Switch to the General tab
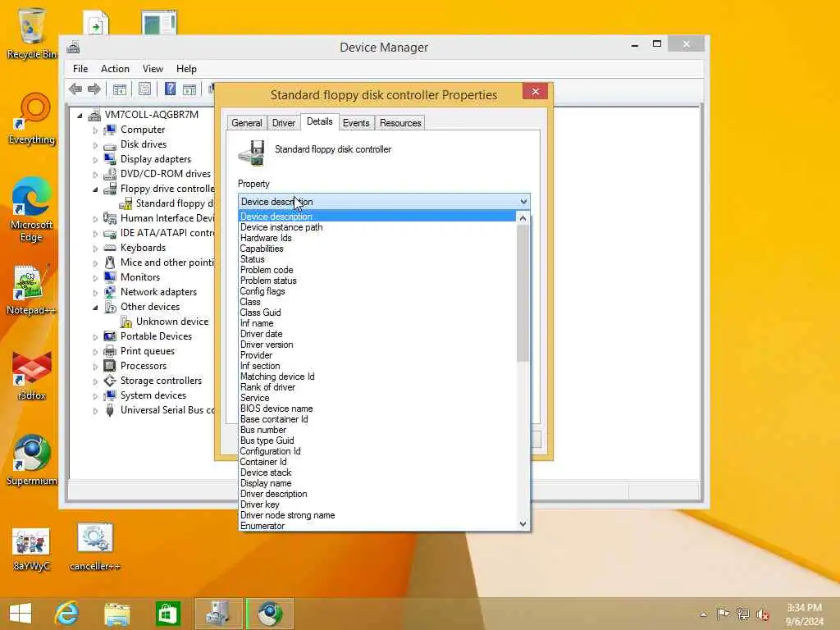Screen dimensions: 840x630 point(246,123)
